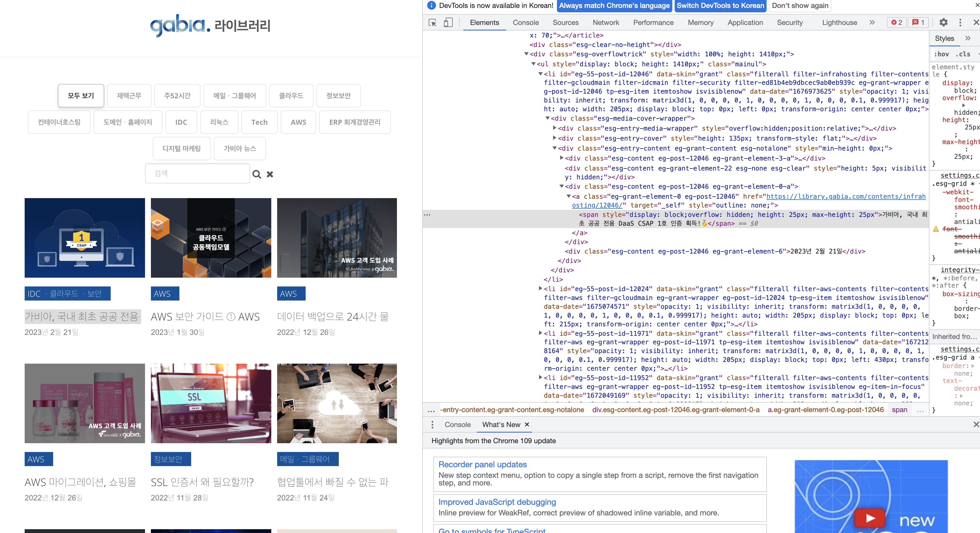Show more DevTools tabs chevron
The image size is (980, 533).
tap(872, 22)
